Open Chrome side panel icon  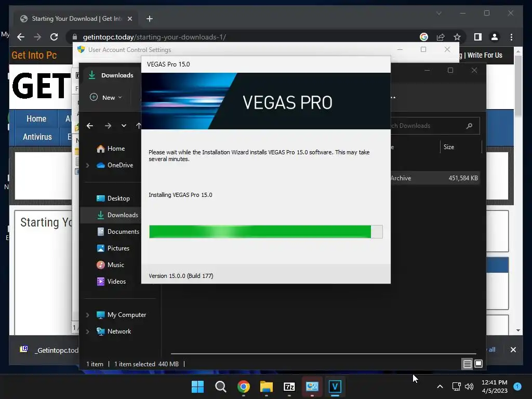click(478, 37)
